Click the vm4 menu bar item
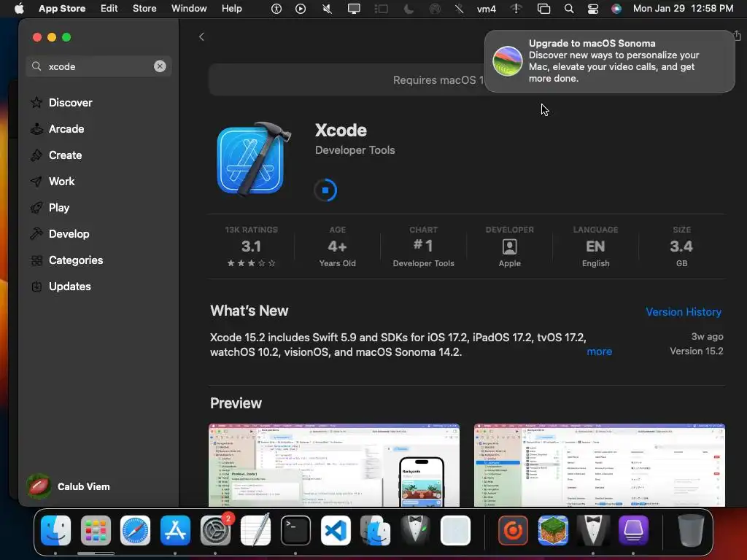The width and height of the screenshot is (747, 560). tap(487, 9)
